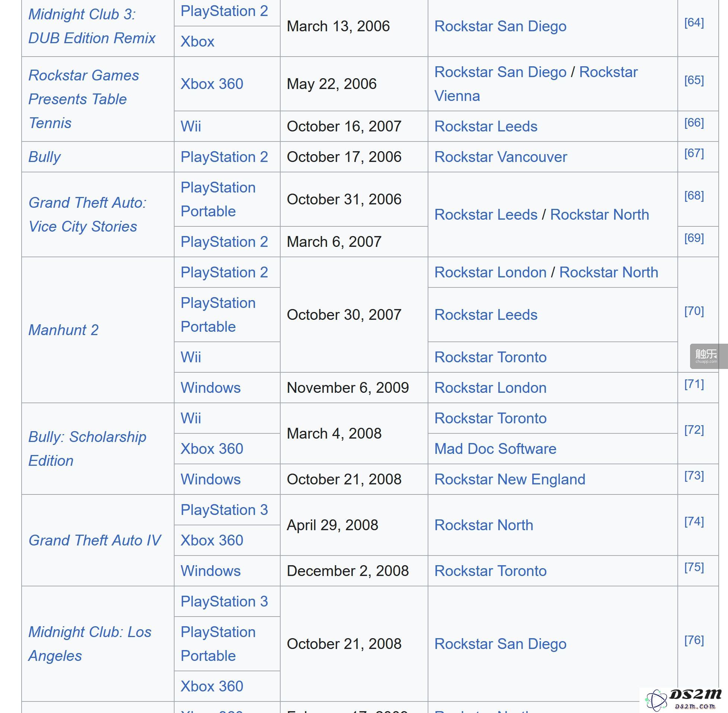Open reference [67]
728x713 pixels.
tap(694, 153)
